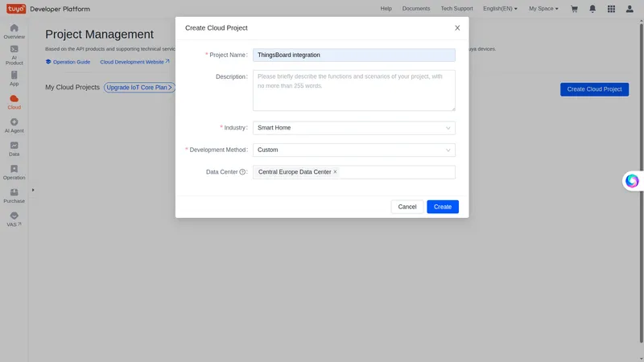
Task: Open the user account profile icon
Action: [630, 9]
